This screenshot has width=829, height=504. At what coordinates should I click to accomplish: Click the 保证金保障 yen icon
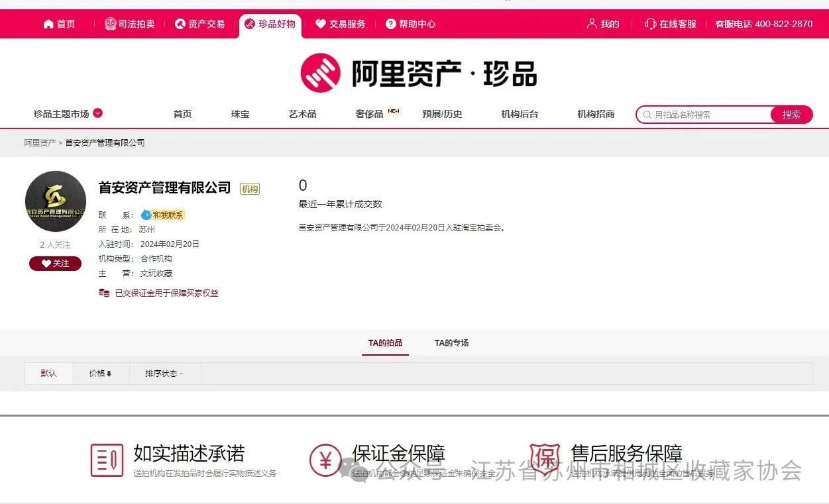coord(325,460)
